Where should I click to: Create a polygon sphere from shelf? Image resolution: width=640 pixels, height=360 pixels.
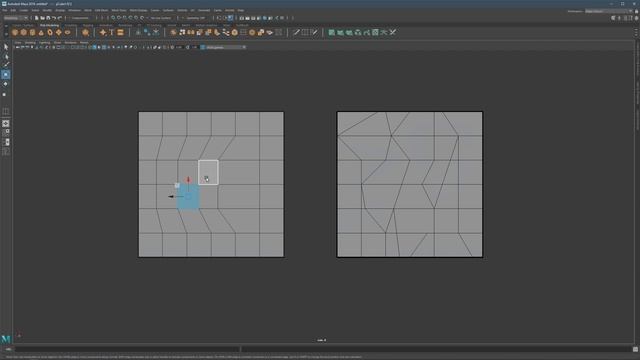pos(15,32)
